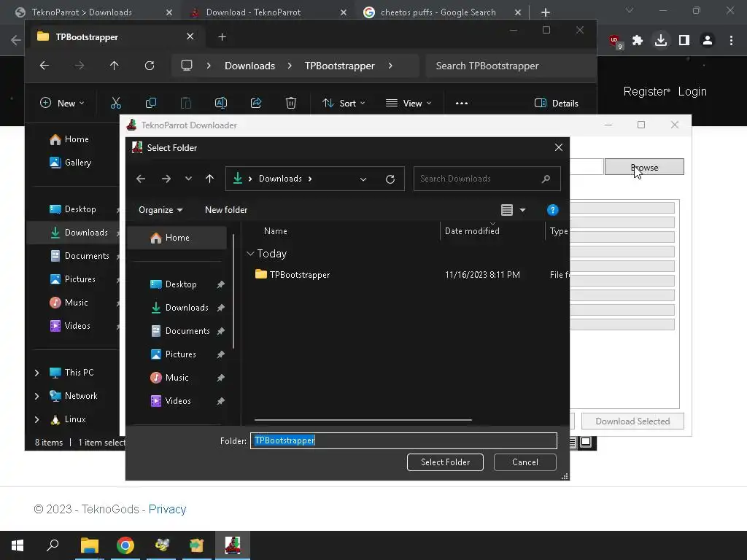Select Pictures in dialog sidebar
Image resolution: width=747 pixels, height=560 pixels.
[181, 354]
